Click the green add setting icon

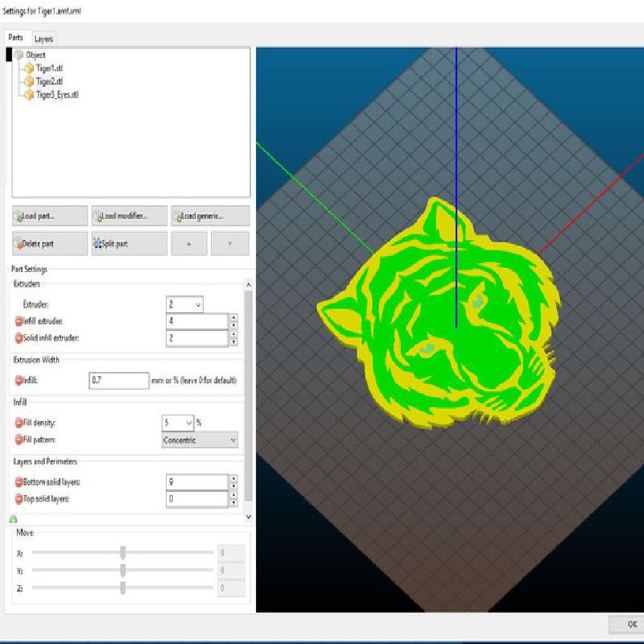coord(14,520)
